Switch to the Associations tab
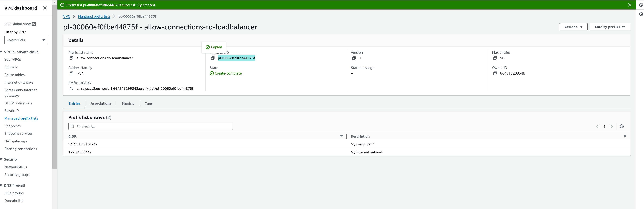Image resolution: width=644 pixels, height=209 pixels. coord(101,103)
